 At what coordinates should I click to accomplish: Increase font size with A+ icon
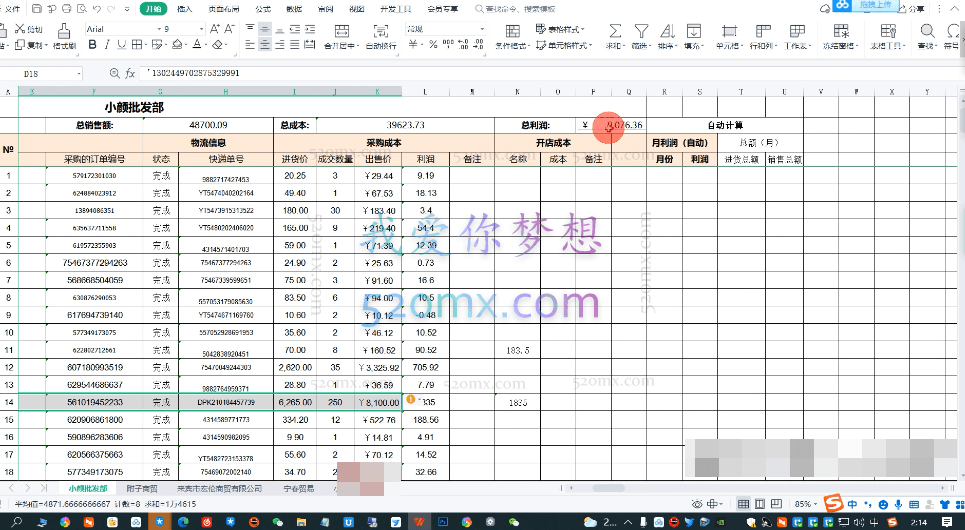(215, 29)
